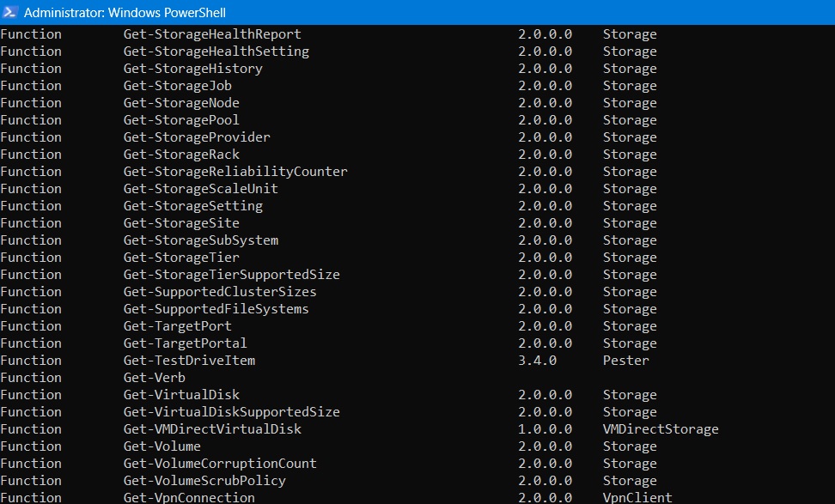Click the PowerShell icon in the title bar
Image resolution: width=835 pixels, height=504 pixels.
pos(10,13)
